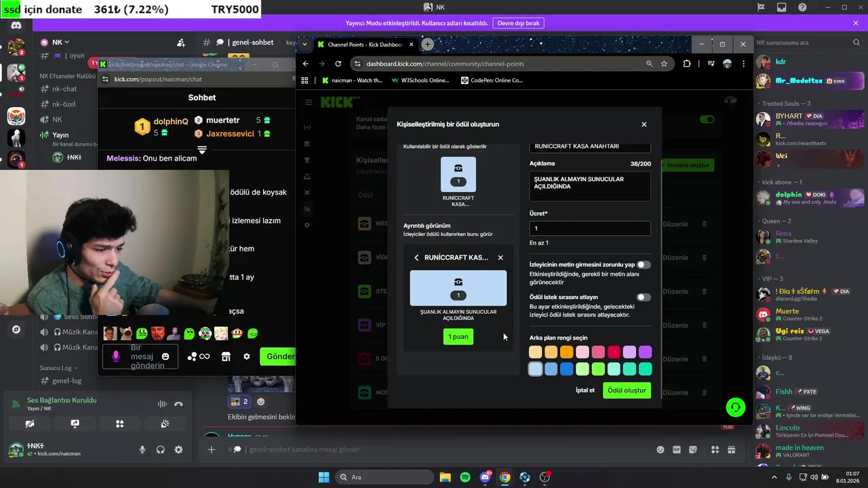Toggle 'Ödül istek sırasını atlayın' switch

click(644, 298)
